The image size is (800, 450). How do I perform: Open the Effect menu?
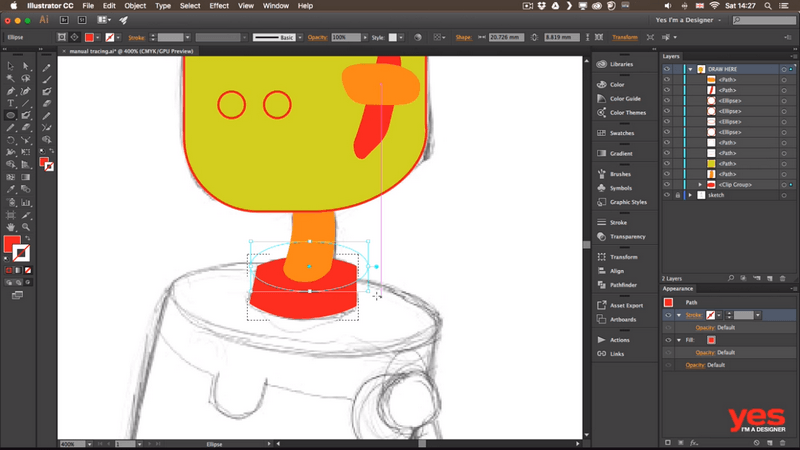click(x=219, y=6)
